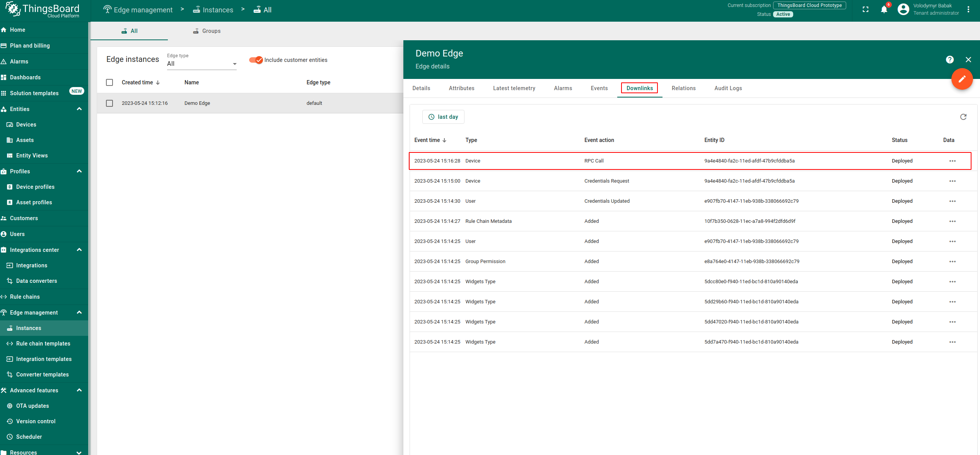Click the Active status badge
The height and width of the screenshot is (455, 980).
click(783, 14)
